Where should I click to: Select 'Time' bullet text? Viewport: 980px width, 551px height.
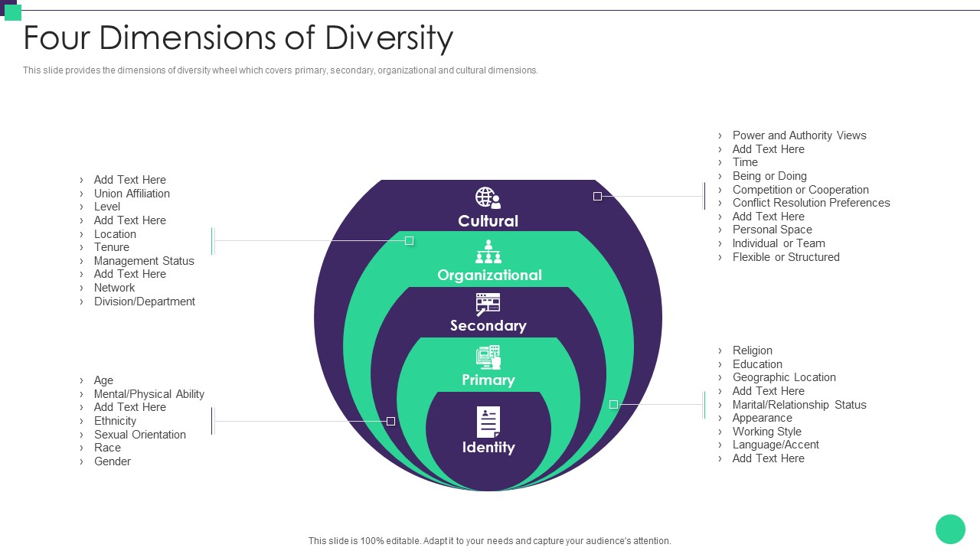745,162
